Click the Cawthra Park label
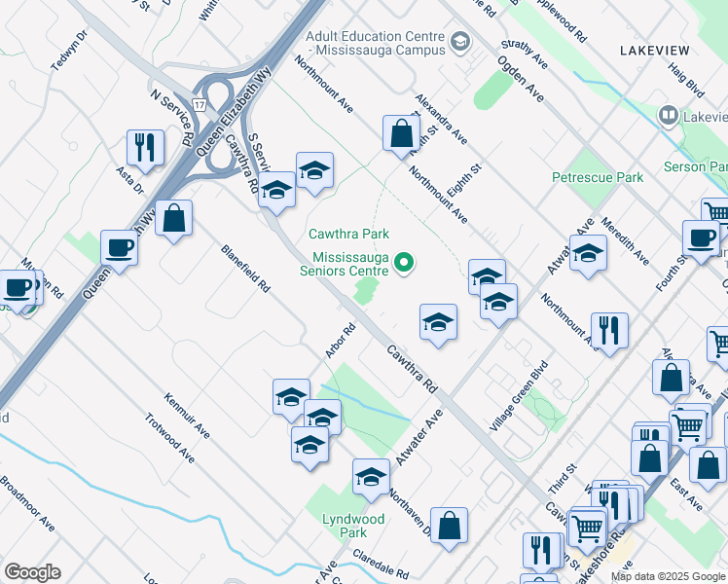This screenshot has width=728, height=584. click(x=349, y=234)
